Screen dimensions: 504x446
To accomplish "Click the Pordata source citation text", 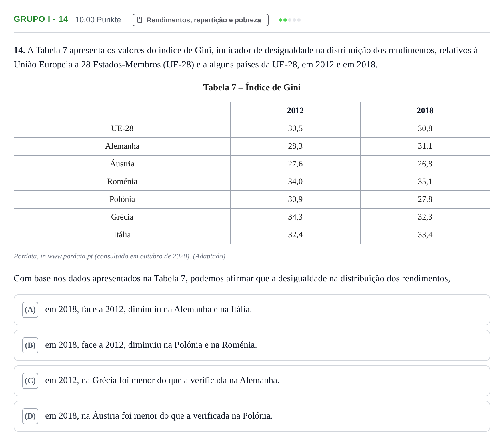I will [119, 256].
